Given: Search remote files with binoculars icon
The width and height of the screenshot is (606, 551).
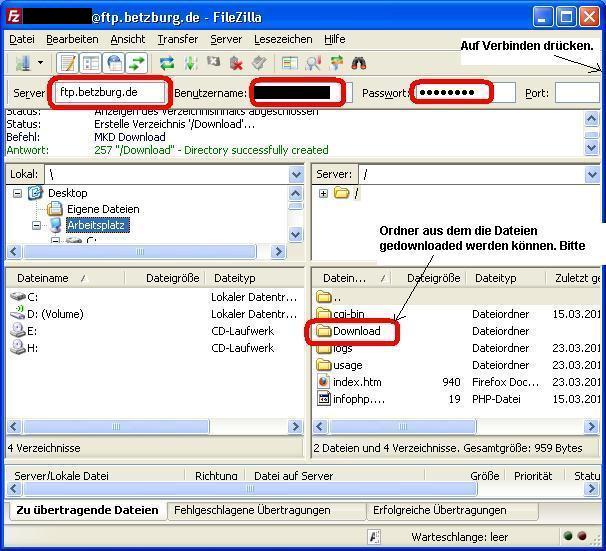Looking at the screenshot, I should 359,63.
